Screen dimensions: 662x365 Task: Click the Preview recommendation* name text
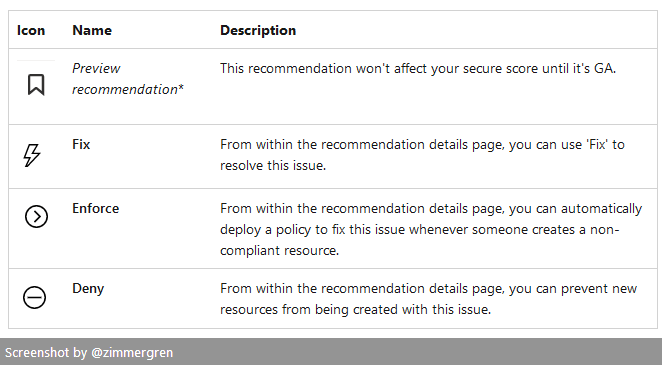point(128,79)
